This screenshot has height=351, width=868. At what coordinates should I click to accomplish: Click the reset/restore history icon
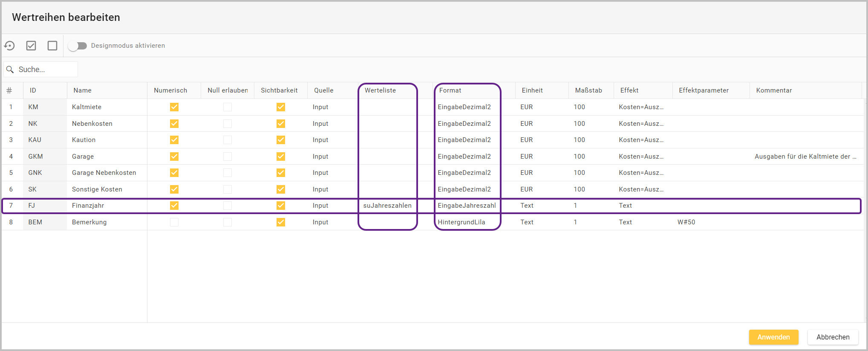[x=9, y=46]
